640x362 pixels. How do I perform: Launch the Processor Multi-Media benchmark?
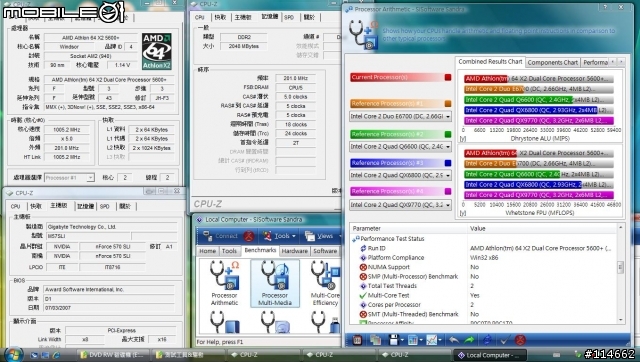pos(275,283)
